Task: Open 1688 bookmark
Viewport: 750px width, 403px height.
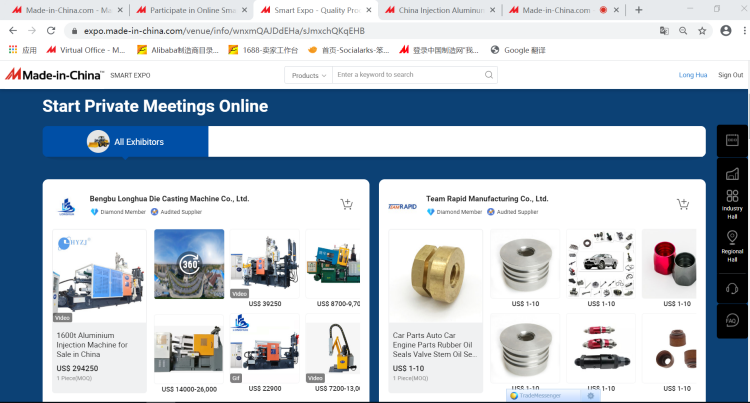Action: pyautogui.click(x=264, y=50)
